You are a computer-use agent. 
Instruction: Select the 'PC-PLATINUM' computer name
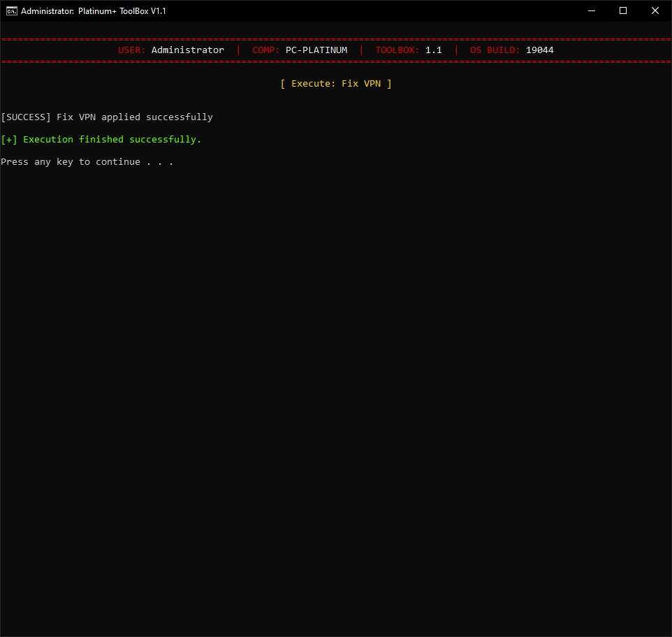point(316,50)
